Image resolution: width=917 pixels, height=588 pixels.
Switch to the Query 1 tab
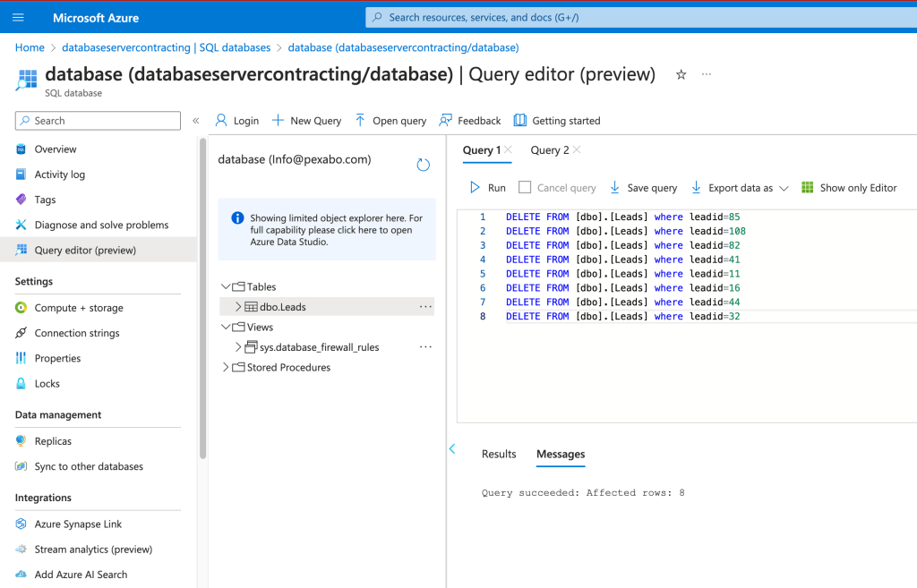click(x=481, y=150)
